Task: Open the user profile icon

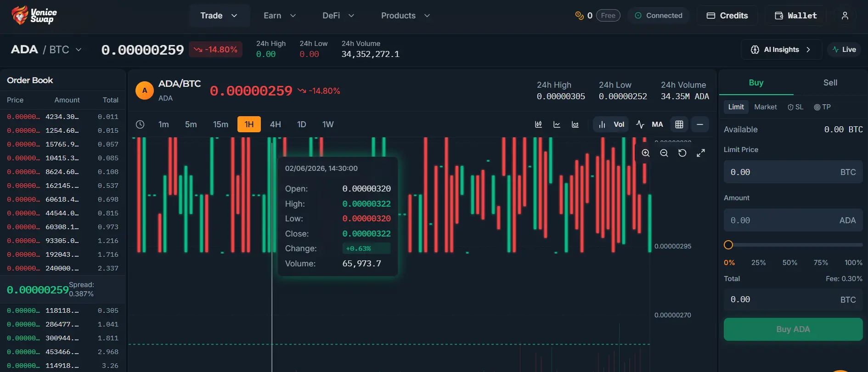Action: tap(845, 16)
